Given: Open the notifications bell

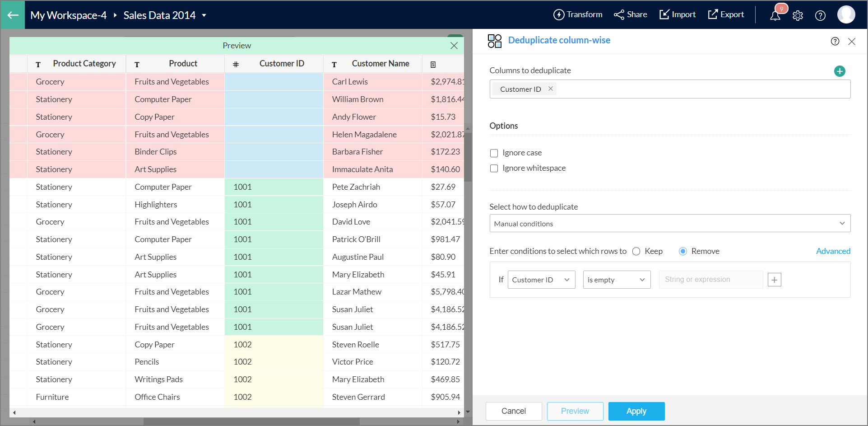Looking at the screenshot, I should (x=775, y=16).
